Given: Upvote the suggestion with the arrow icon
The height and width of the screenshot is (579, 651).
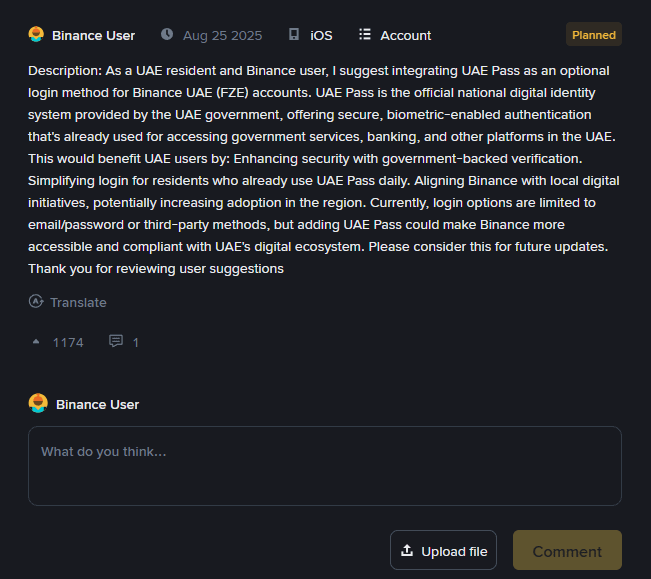Looking at the screenshot, I should (36, 342).
